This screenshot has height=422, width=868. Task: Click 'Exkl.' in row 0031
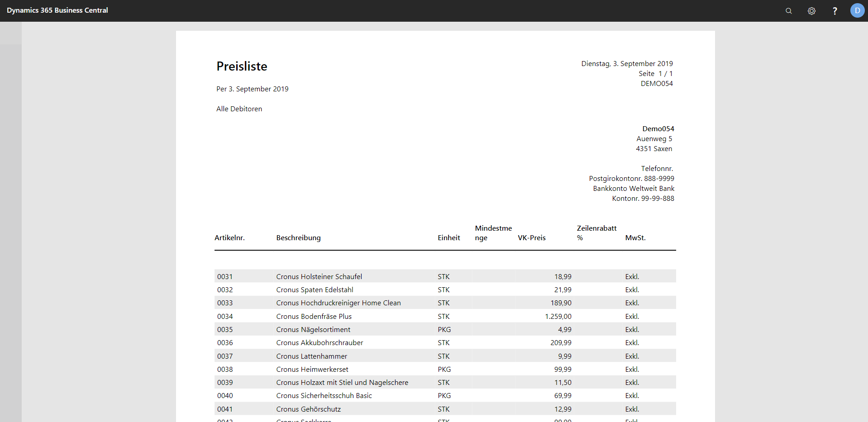click(x=632, y=277)
